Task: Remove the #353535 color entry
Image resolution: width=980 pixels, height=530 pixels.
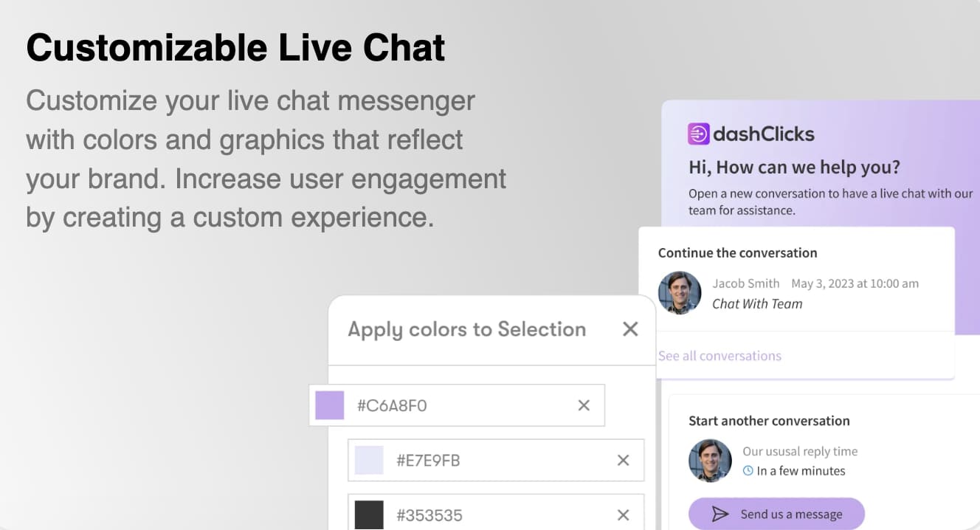Action: pyautogui.click(x=623, y=515)
